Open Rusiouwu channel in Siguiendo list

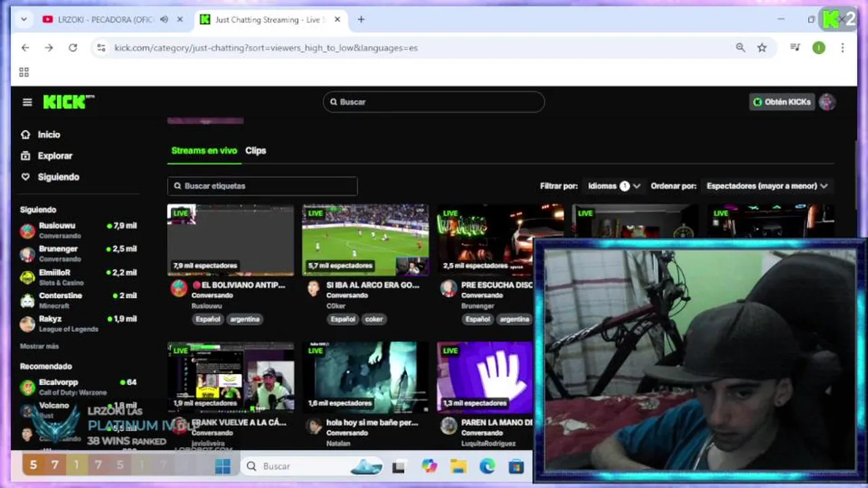click(x=79, y=230)
